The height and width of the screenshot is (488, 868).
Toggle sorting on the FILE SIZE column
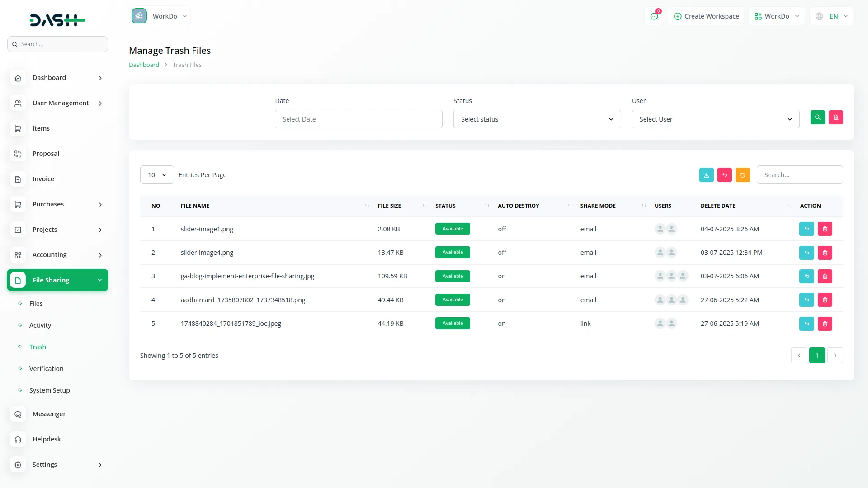424,206
